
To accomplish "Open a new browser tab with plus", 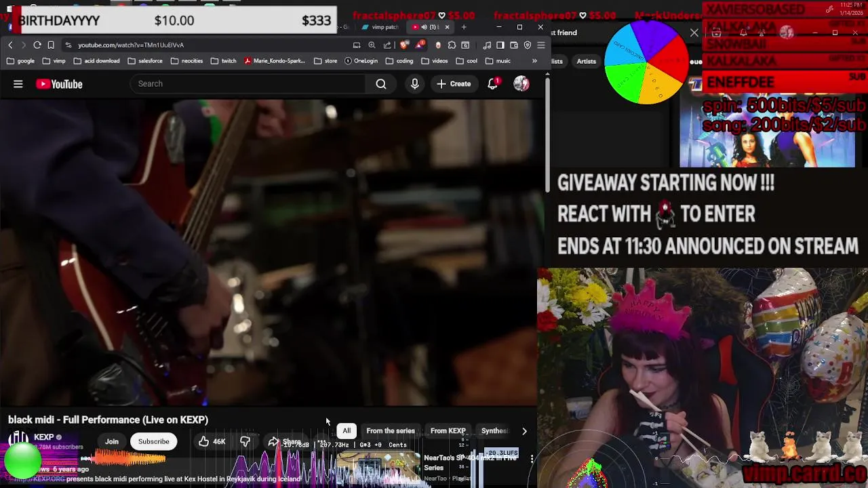I will (464, 27).
